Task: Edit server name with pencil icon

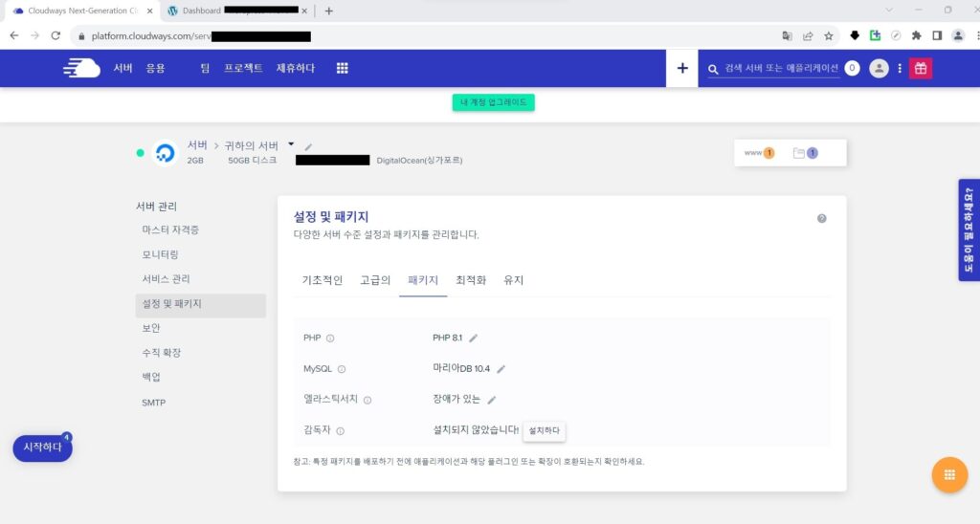Action: tap(308, 147)
